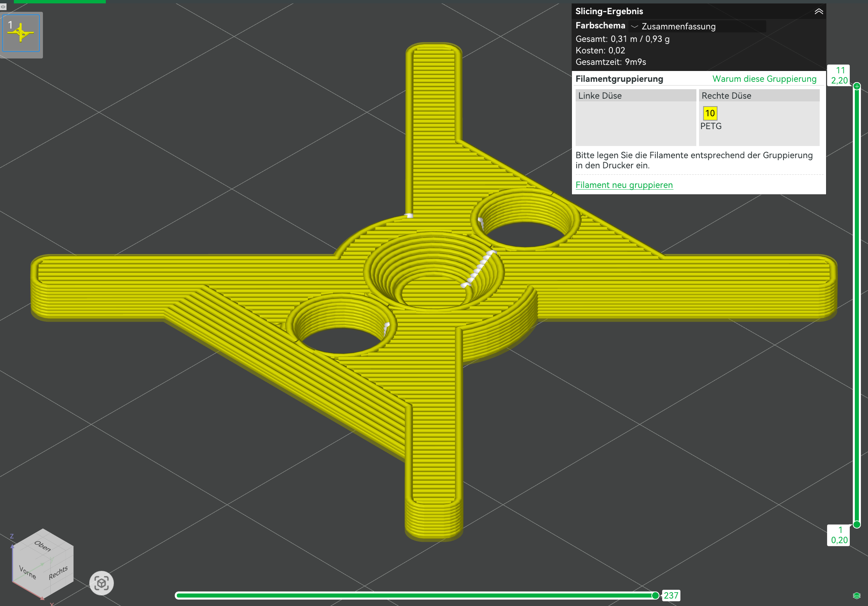Click 'Filament neu gruppieren' link
Viewport: 868px width, 606px height.
click(x=624, y=185)
